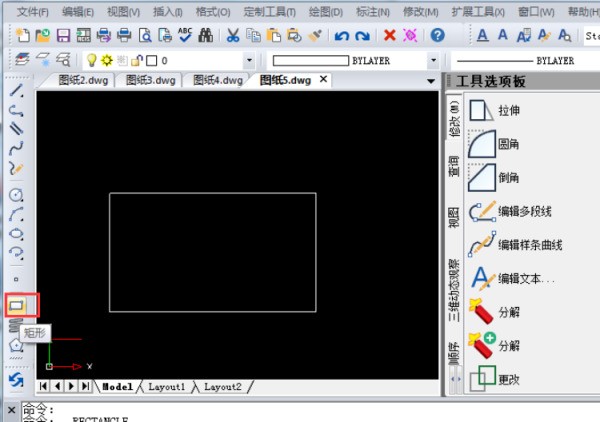Image resolution: width=600 pixels, height=422 pixels.
Task: Click the Undo arrow icon
Action: pos(342,35)
